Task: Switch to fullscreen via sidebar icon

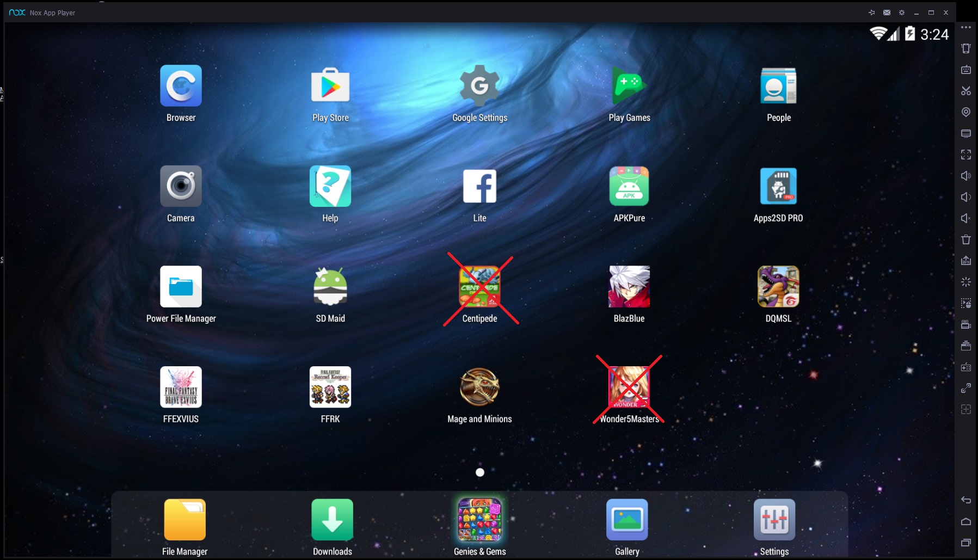Action: click(x=966, y=155)
